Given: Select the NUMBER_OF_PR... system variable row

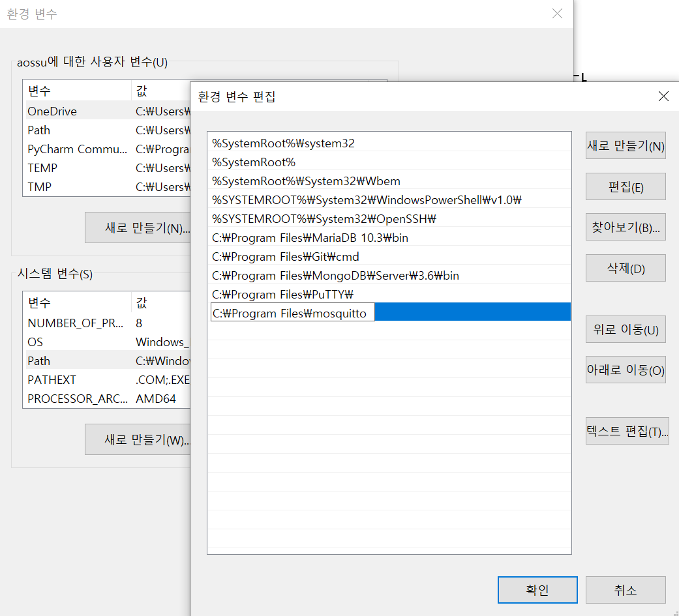Looking at the screenshot, I should [x=108, y=323].
